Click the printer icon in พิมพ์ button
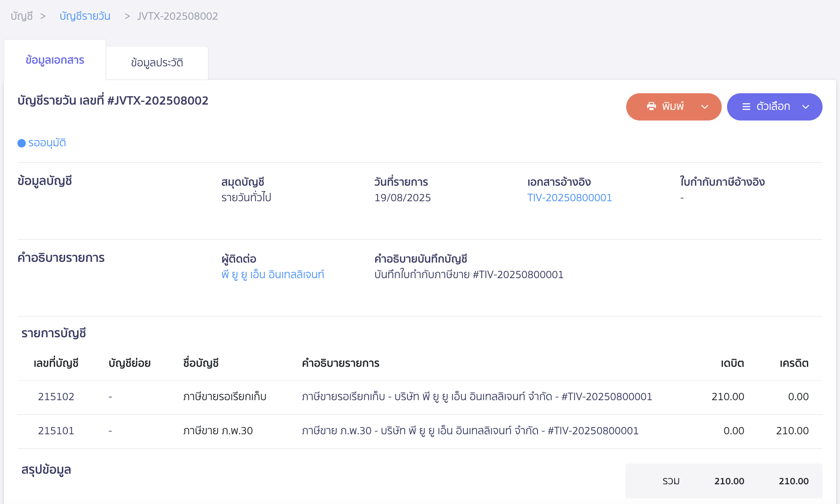 [x=651, y=106]
